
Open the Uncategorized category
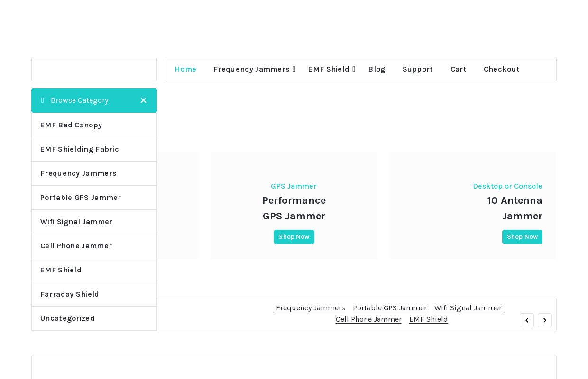[67, 318]
